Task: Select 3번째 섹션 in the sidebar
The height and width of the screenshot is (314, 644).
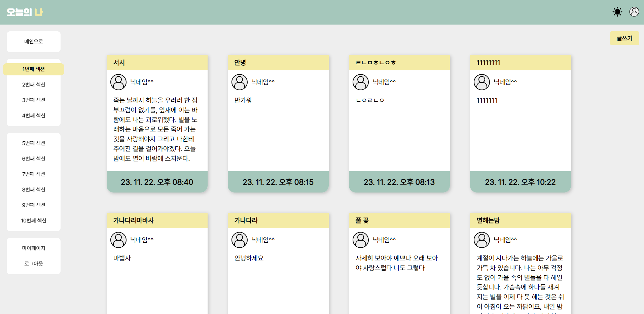Action: pyautogui.click(x=34, y=100)
